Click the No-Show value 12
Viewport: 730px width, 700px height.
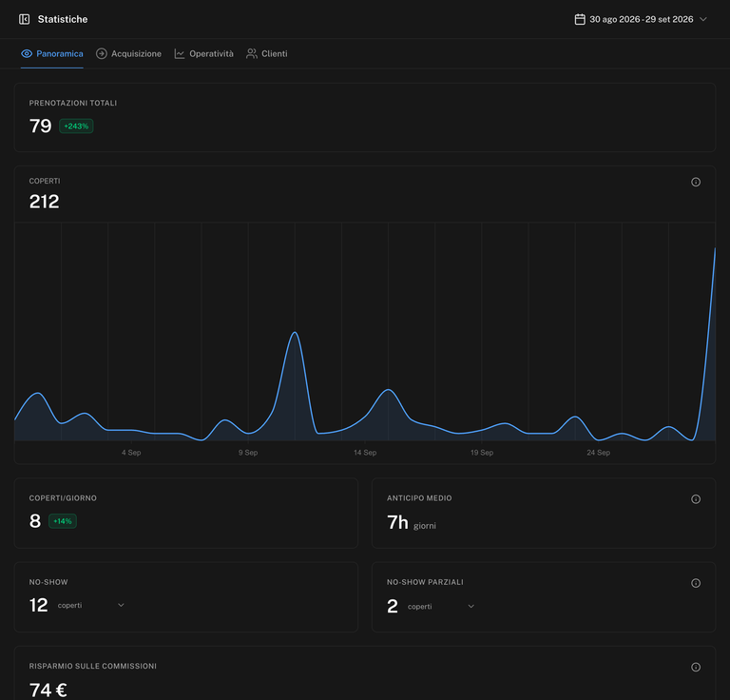click(x=39, y=605)
